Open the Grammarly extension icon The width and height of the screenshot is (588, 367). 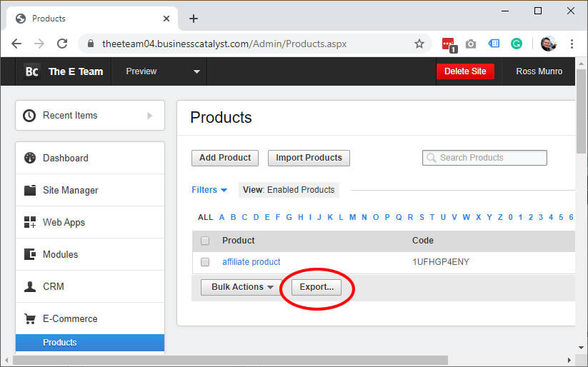tap(517, 44)
